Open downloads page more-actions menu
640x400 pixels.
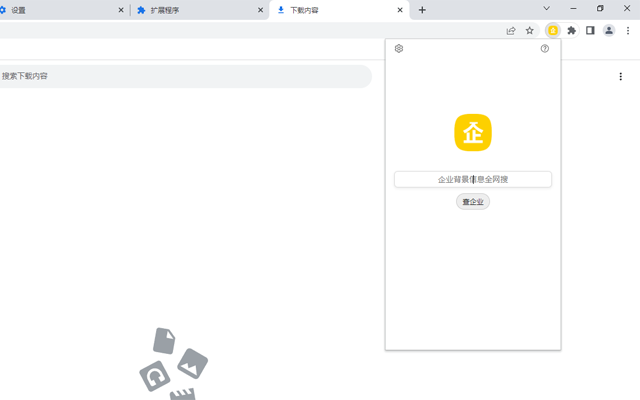pyautogui.click(x=620, y=77)
